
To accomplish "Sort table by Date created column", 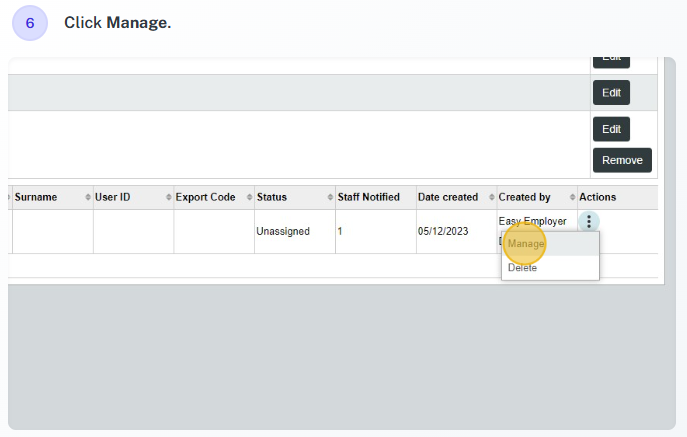I will click(457, 197).
